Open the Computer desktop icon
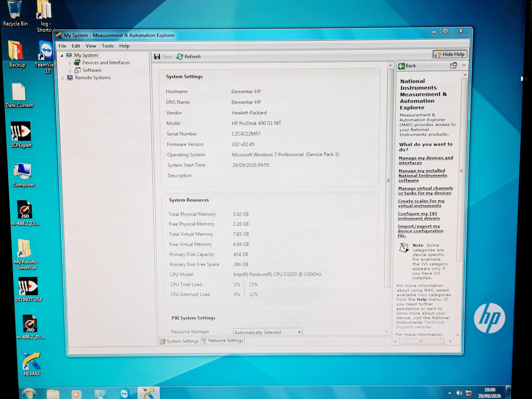532x399 pixels. point(23,175)
